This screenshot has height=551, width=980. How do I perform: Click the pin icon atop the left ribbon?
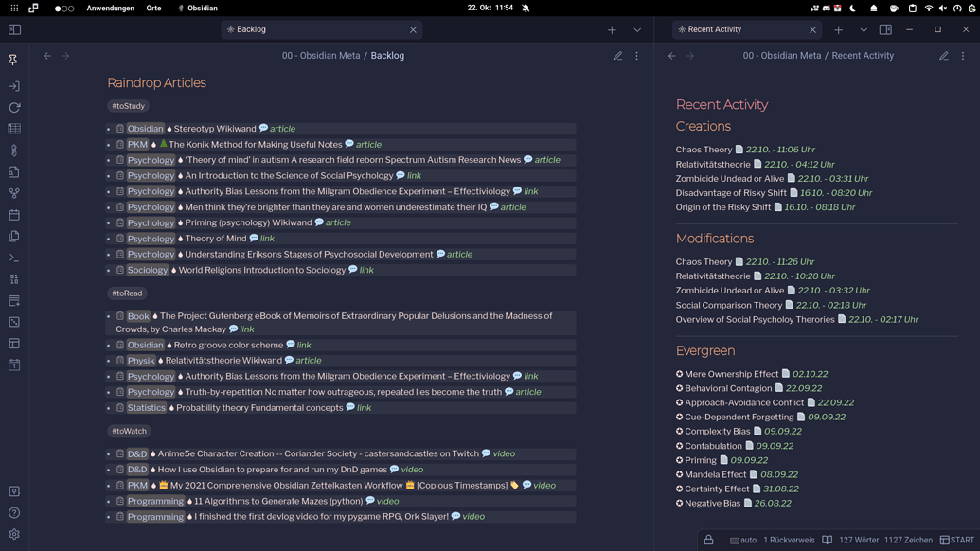14,60
